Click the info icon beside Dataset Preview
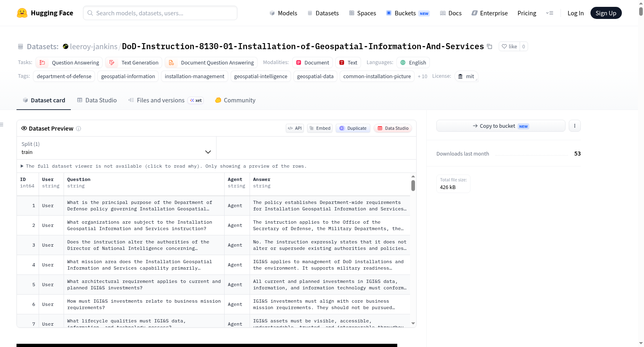644x347 pixels. (x=78, y=129)
